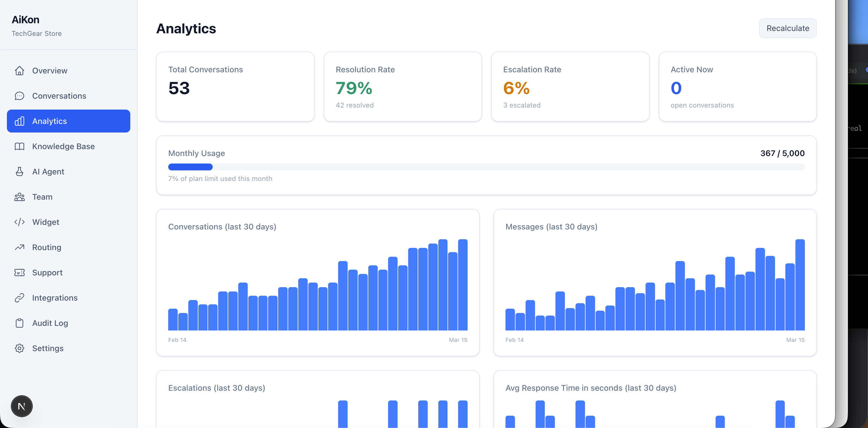Click the Routing trend arrow icon
The height and width of the screenshot is (428, 868).
tap(20, 247)
